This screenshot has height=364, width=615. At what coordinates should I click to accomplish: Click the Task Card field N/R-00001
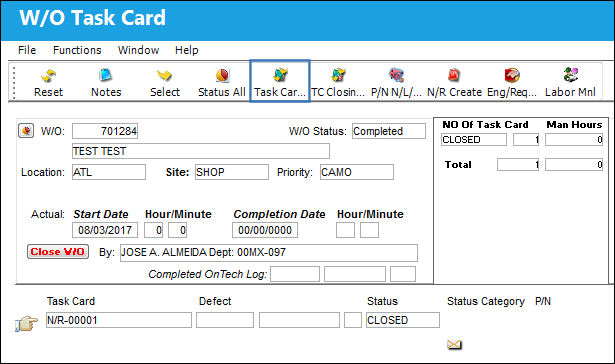(x=119, y=320)
